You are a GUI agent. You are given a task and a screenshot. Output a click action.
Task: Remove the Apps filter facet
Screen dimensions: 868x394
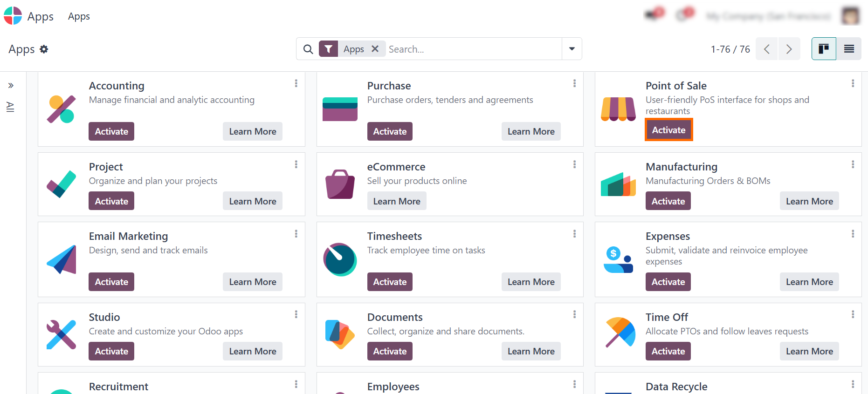[375, 49]
